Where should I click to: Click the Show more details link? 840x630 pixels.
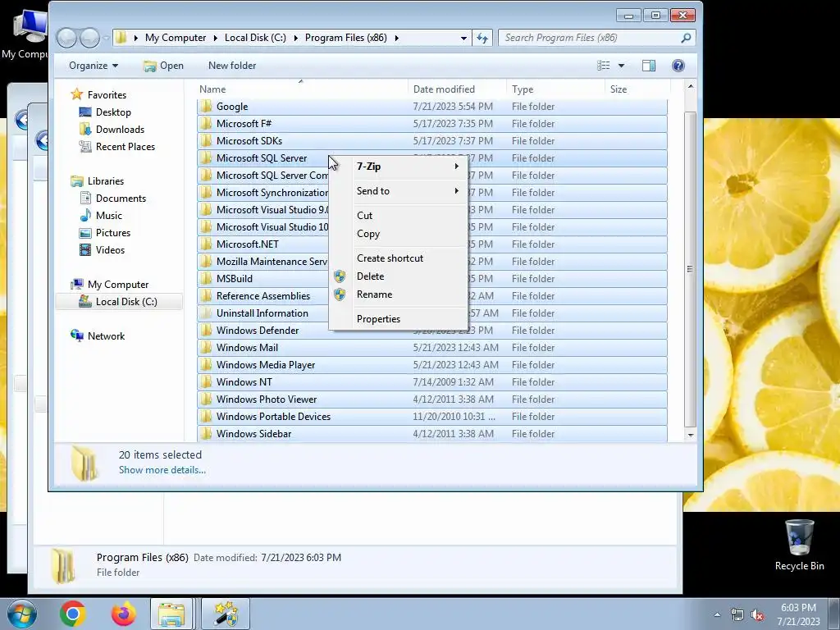click(x=162, y=470)
